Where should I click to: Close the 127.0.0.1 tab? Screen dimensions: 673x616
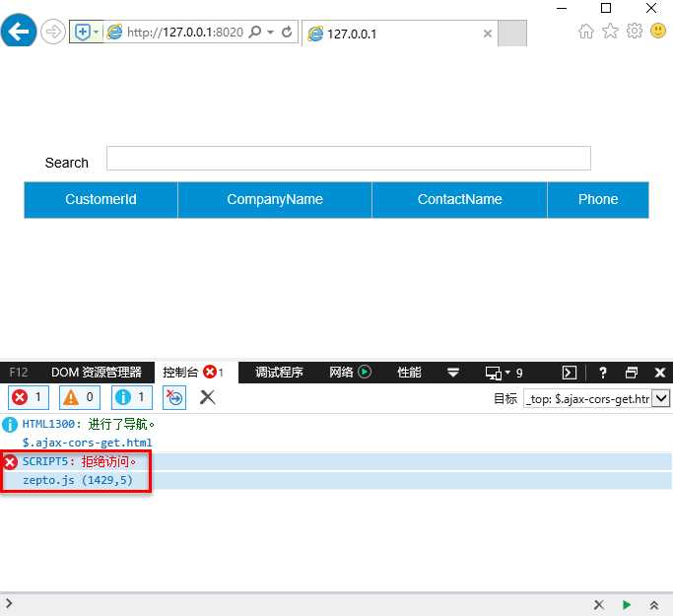(x=487, y=34)
